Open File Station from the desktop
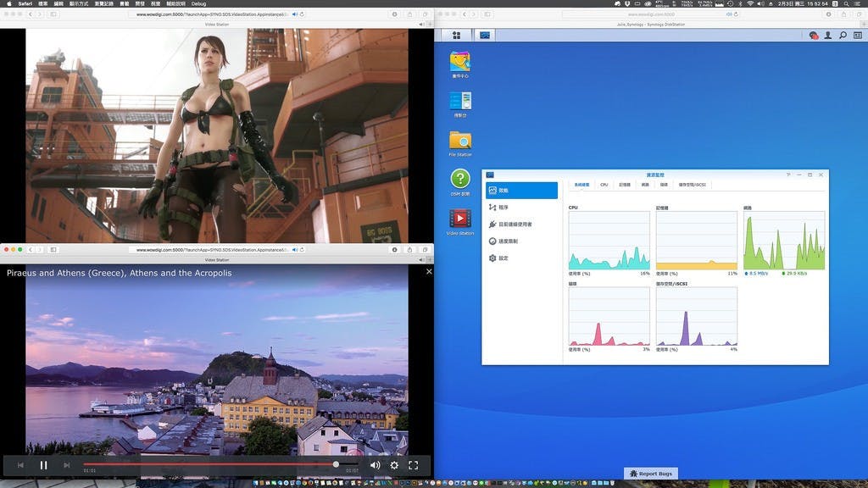The height and width of the screenshot is (488, 868). click(460, 141)
